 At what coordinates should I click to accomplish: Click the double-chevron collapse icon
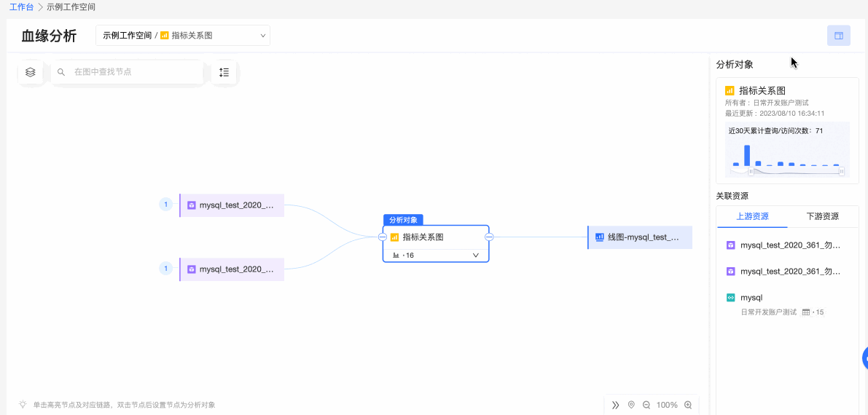[615, 405]
